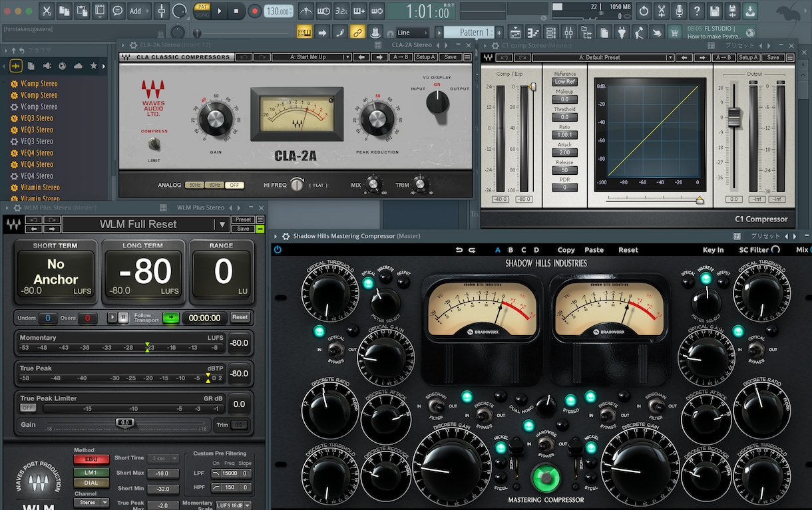Click WLM undo arrow icon

click(x=35, y=219)
